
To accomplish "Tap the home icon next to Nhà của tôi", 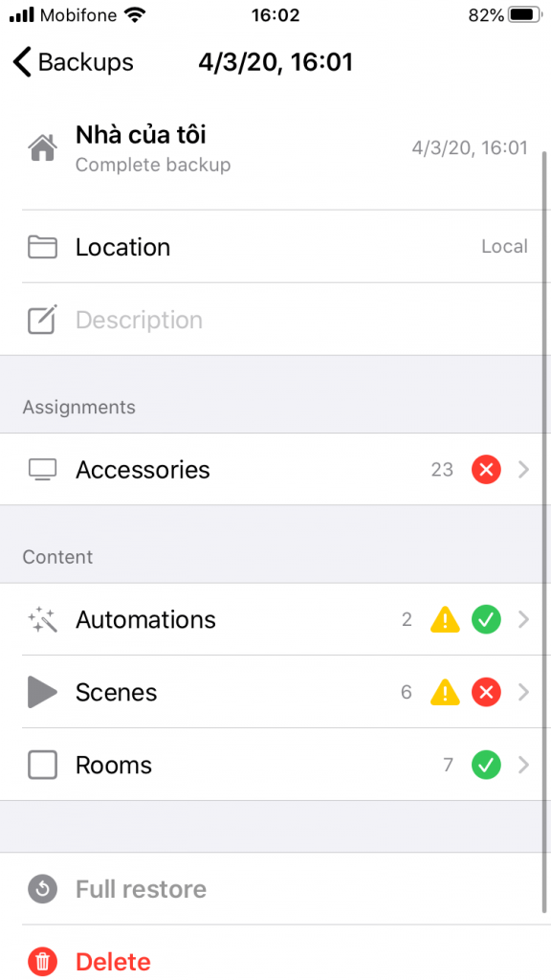I will (42, 145).
